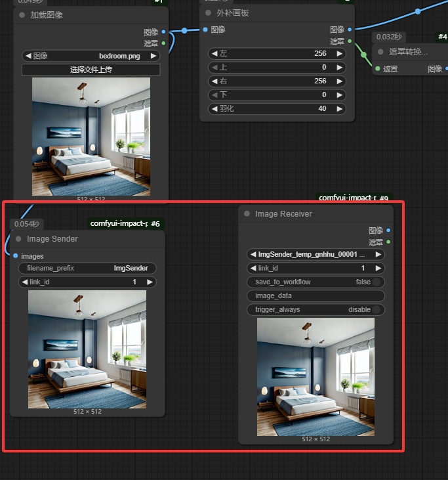Screen dimensions: 448x480
Task: Collapse the 加载图像 node via its dot
Action: pyautogui.click(x=23, y=15)
